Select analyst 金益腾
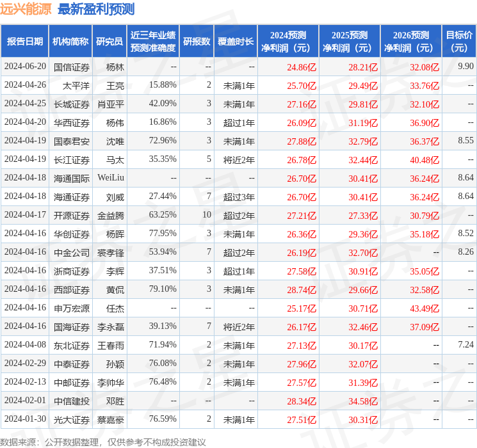Image resolution: width=477 pixels, height=448 pixels. [111, 216]
